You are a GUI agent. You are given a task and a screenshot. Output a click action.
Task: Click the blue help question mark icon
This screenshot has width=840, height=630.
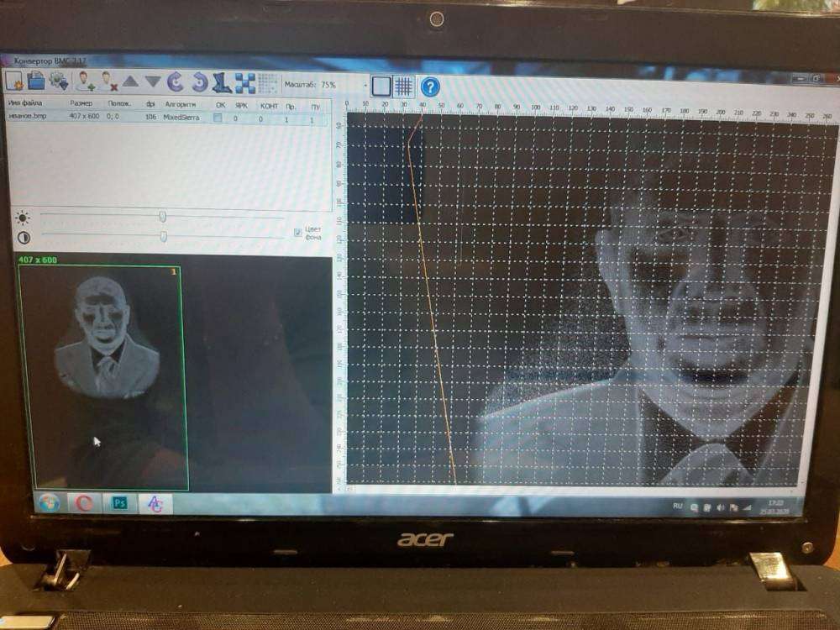pos(429,86)
